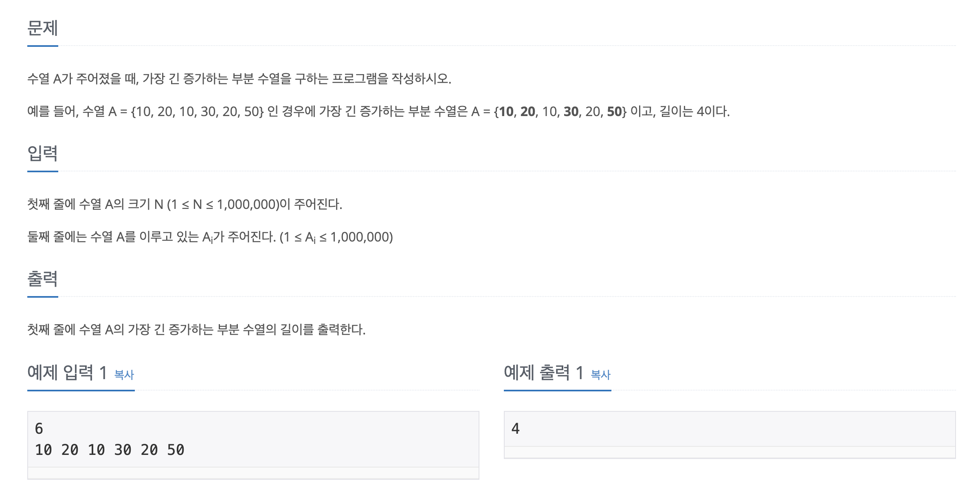Screen dimensions: 980x483
Task: Click the number 6 in sample input box
Action: (39, 428)
